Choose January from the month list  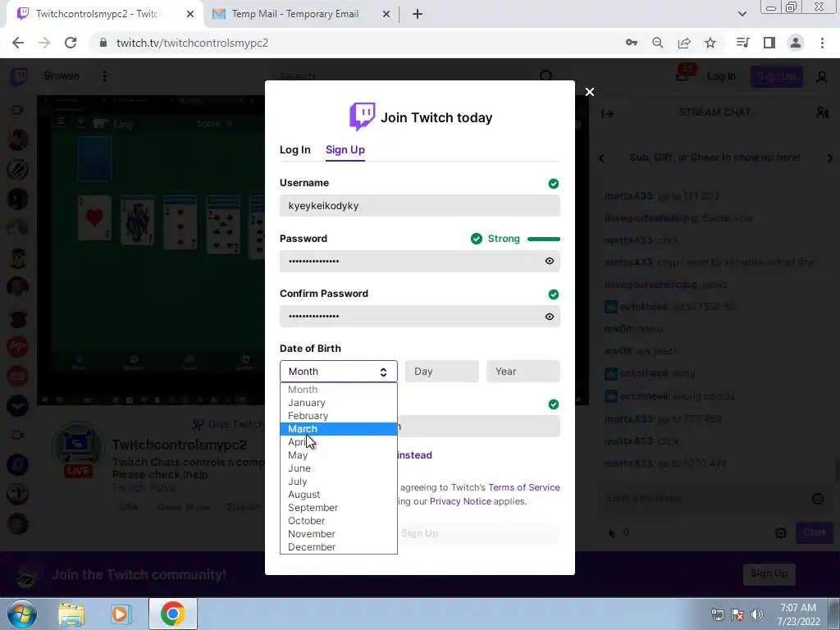pos(338,403)
